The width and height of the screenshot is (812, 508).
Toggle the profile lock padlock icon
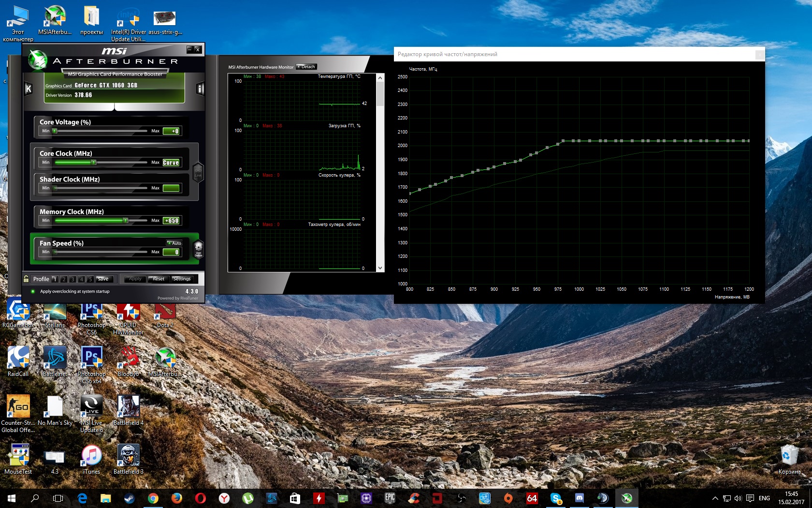coord(26,279)
